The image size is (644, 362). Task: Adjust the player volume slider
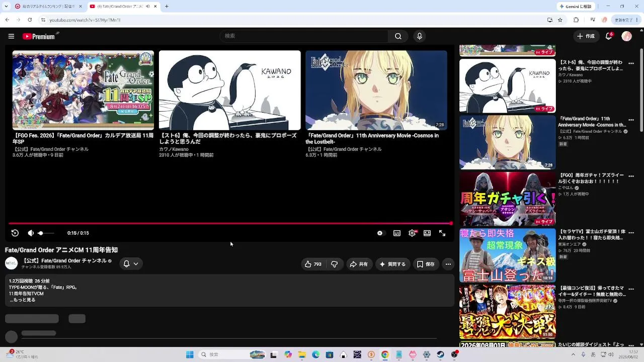pos(45,233)
